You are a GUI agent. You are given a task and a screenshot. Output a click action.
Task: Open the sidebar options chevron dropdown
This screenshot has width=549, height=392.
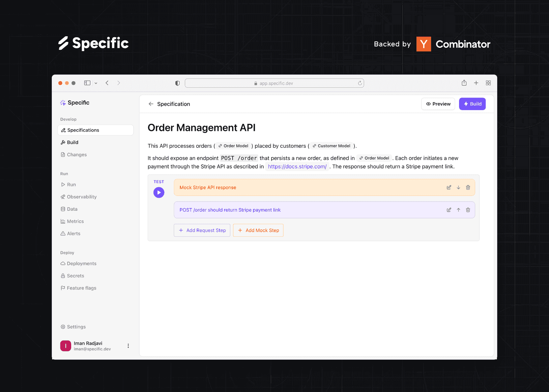pyautogui.click(x=96, y=83)
